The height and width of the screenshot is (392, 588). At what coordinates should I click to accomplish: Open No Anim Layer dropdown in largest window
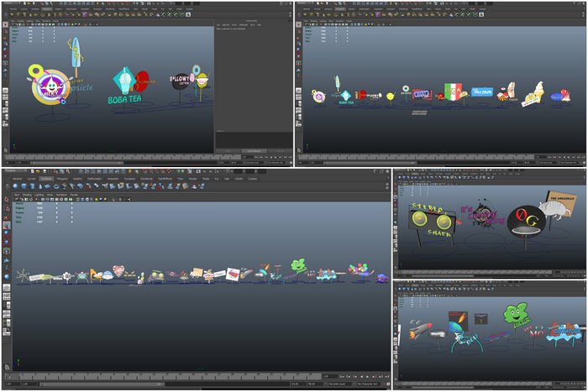click(x=340, y=384)
